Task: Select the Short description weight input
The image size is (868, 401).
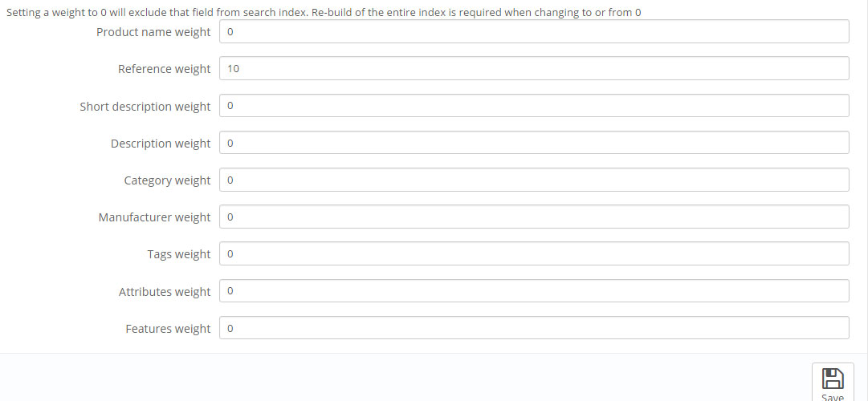Action: (533, 106)
